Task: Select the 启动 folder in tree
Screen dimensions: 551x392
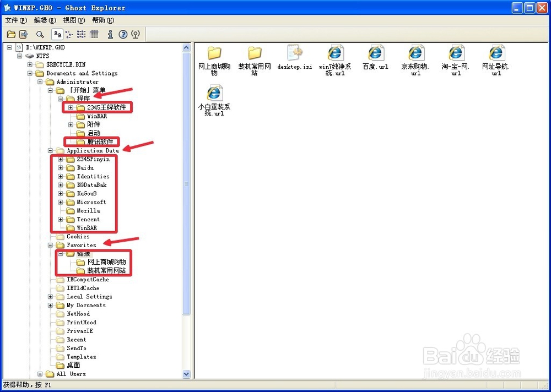Action: click(94, 133)
